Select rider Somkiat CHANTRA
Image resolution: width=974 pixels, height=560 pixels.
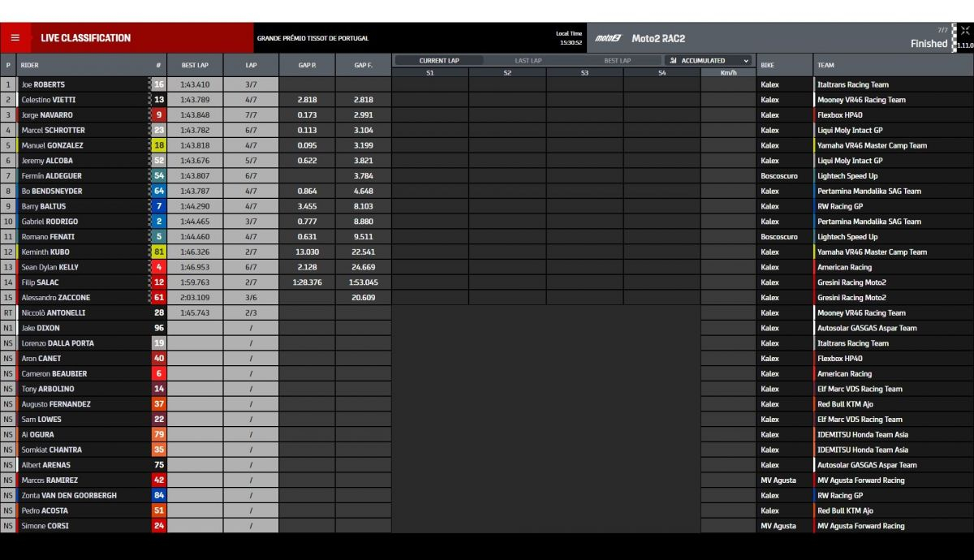point(52,450)
